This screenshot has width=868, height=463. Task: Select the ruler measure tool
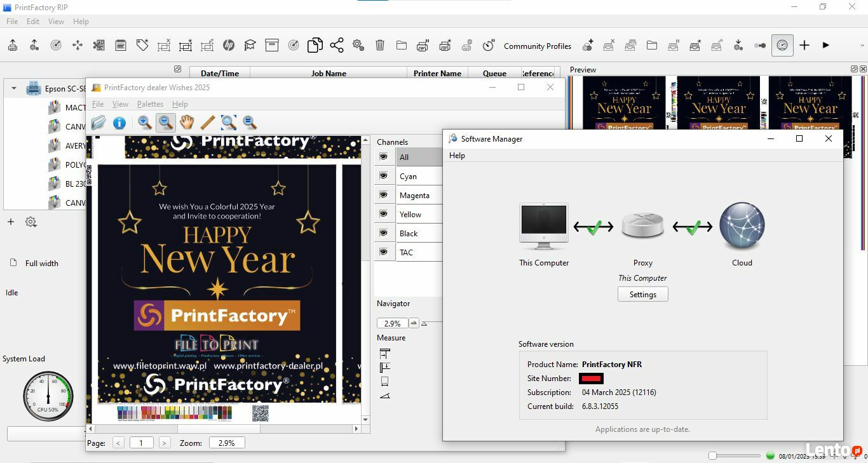(x=208, y=123)
